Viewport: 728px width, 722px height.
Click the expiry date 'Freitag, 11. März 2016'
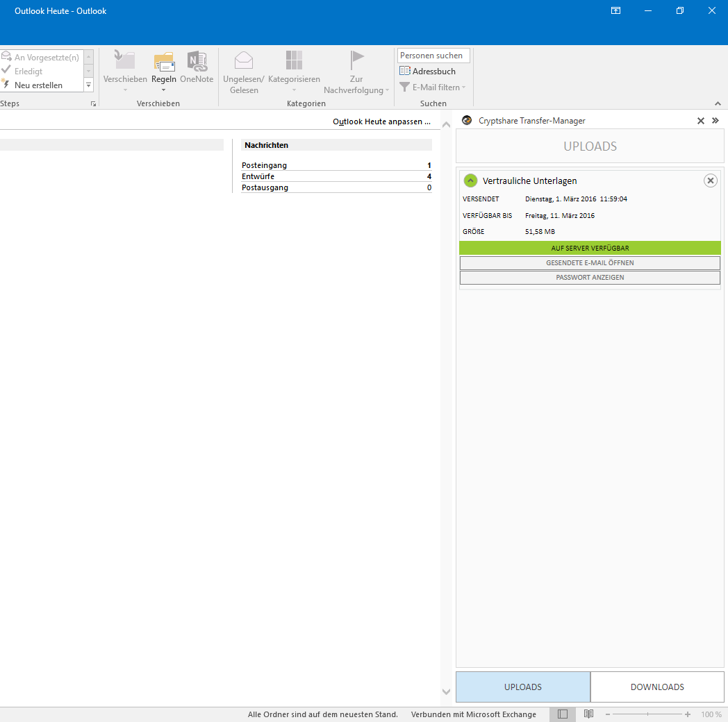[560, 216]
